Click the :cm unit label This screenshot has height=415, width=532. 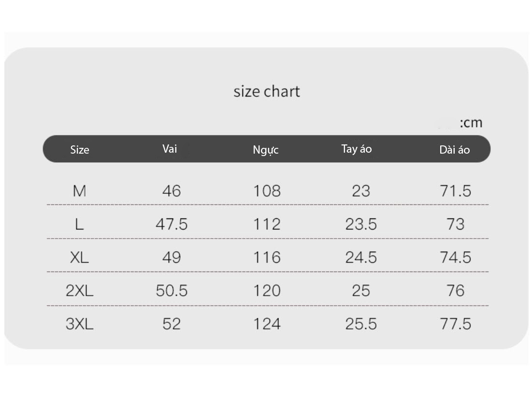point(471,123)
